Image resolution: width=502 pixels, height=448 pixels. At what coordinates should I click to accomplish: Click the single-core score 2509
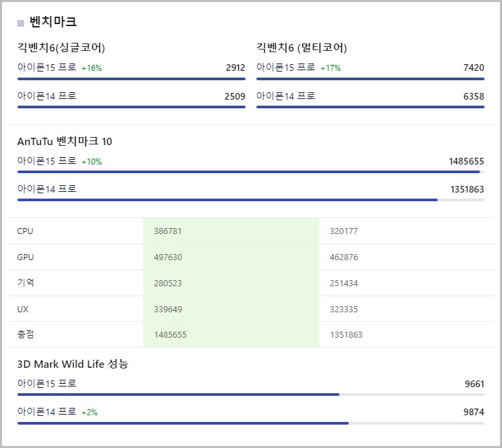(x=235, y=96)
